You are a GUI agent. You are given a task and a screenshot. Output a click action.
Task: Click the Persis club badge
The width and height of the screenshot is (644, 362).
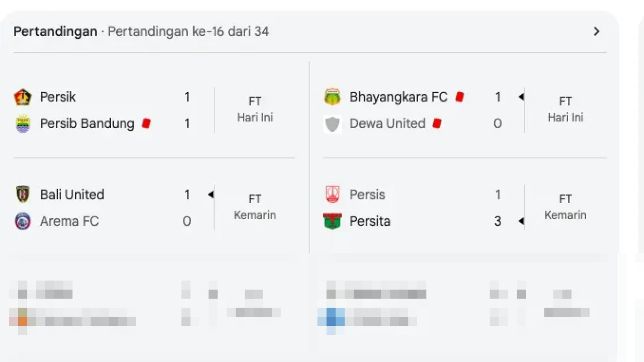(333, 195)
